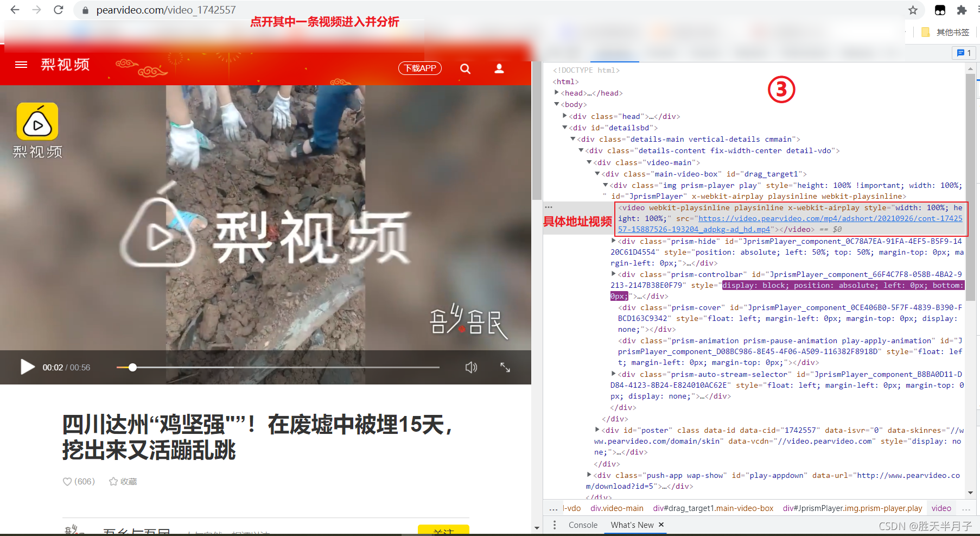
Task: Expand div id="poster" node
Action: (x=597, y=430)
